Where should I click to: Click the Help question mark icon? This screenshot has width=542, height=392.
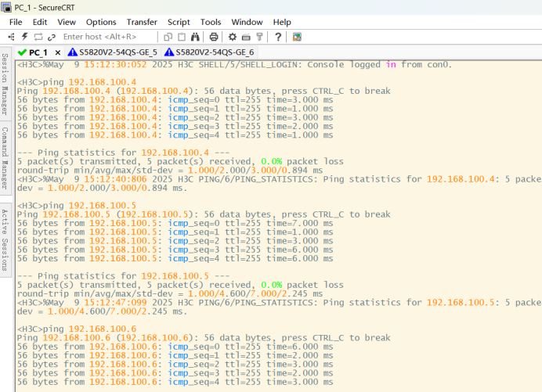[x=278, y=37]
